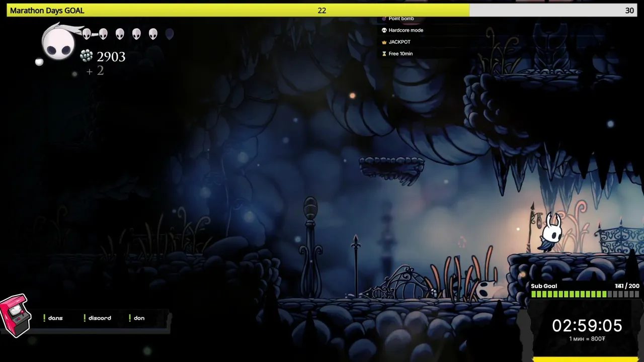Click the !don chat command

point(136,318)
